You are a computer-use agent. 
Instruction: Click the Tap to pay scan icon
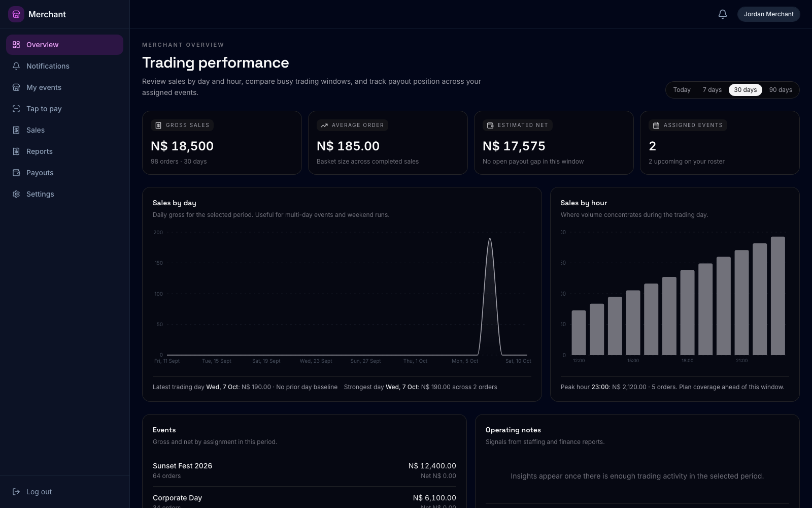(x=16, y=109)
